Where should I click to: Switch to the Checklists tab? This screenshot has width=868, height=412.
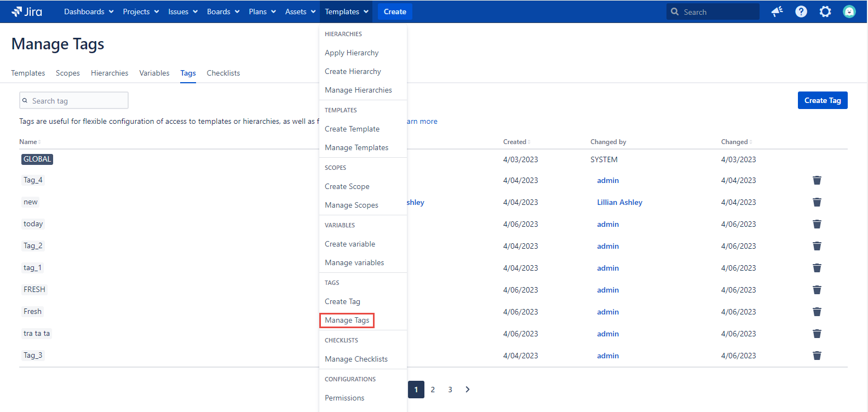[223, 73]
